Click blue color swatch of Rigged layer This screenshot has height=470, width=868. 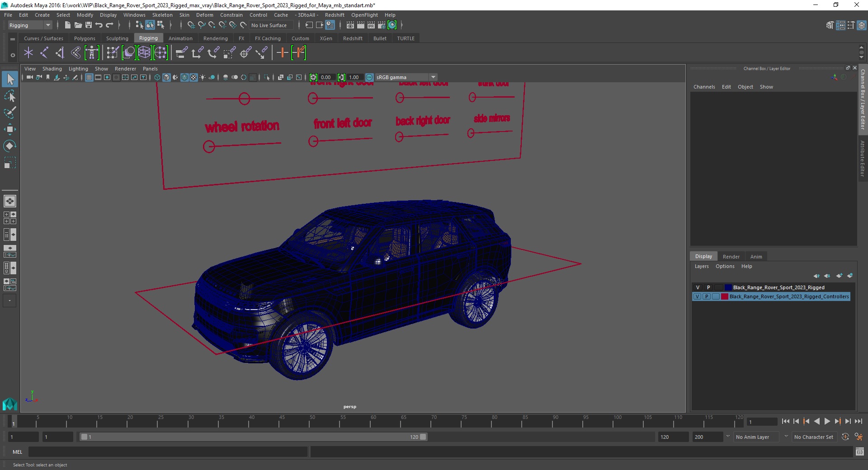[x=728, y=287]
